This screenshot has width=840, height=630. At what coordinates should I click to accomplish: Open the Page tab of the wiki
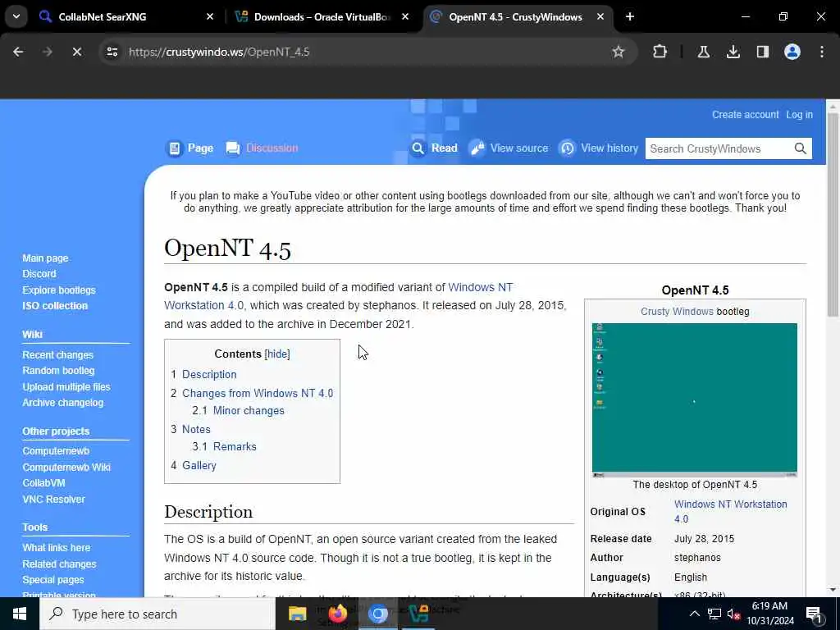coord(189,148)
